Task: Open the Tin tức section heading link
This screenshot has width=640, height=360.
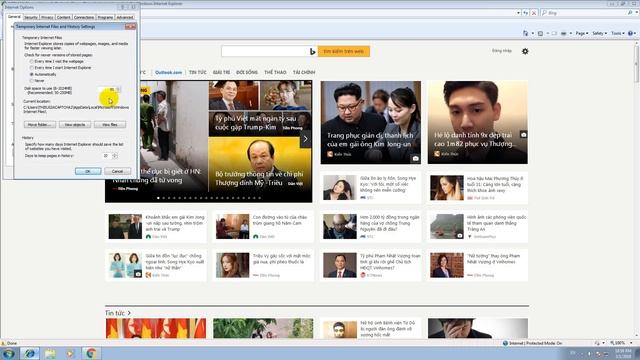Action: pyautogui.click(x=118, y=313)
